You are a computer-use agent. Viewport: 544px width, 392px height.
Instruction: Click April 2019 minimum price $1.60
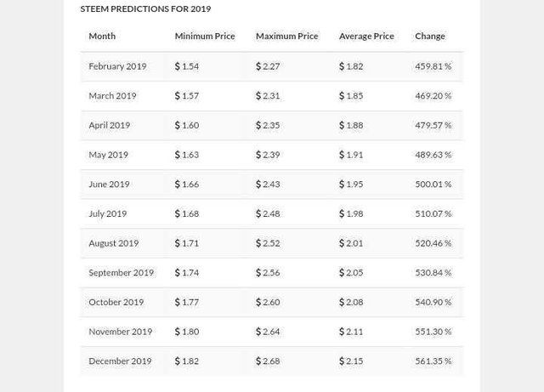(x=187, y=125)
